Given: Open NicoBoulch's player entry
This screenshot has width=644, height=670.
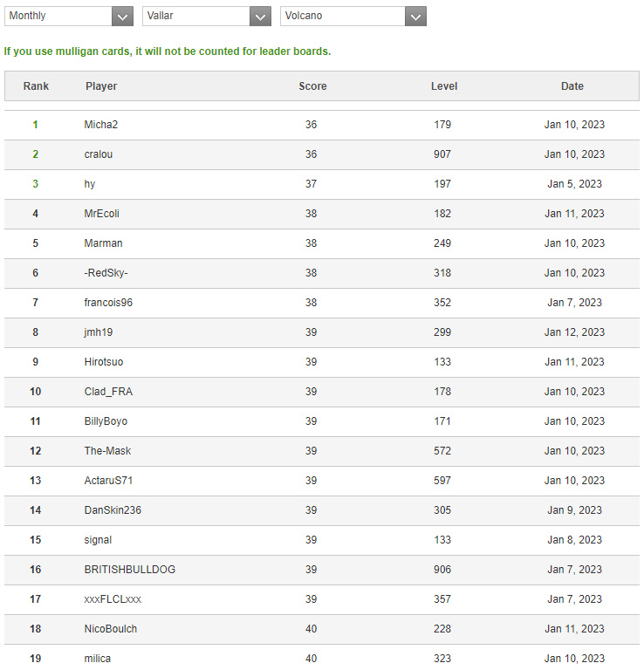Looking at the screenshot, I should (x=111, y=629).
